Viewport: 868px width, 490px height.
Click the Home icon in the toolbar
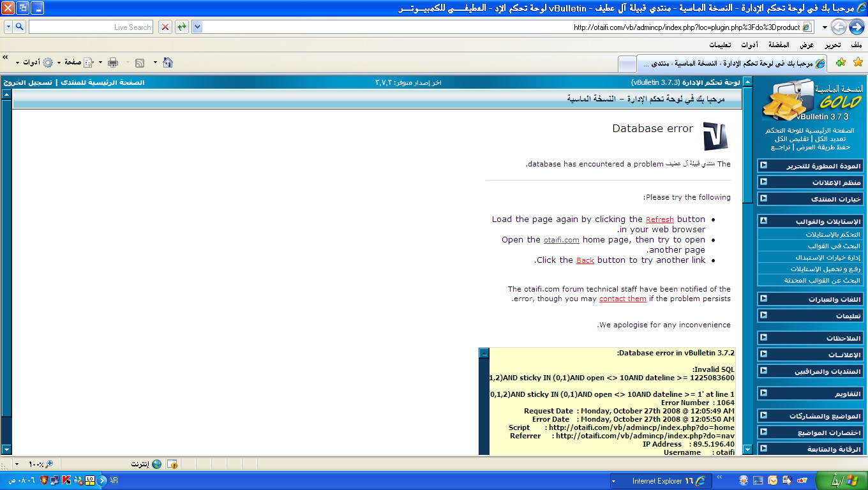tap(168, 63)
